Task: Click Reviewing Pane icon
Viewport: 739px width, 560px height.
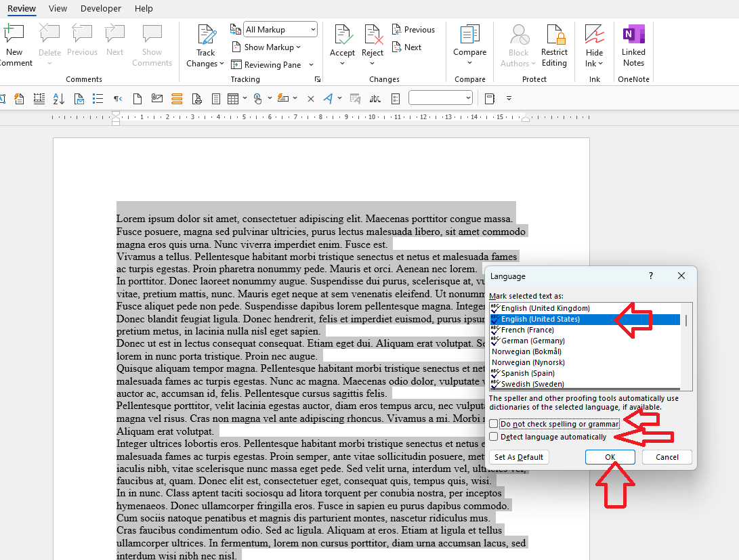Action: (236, 64)
